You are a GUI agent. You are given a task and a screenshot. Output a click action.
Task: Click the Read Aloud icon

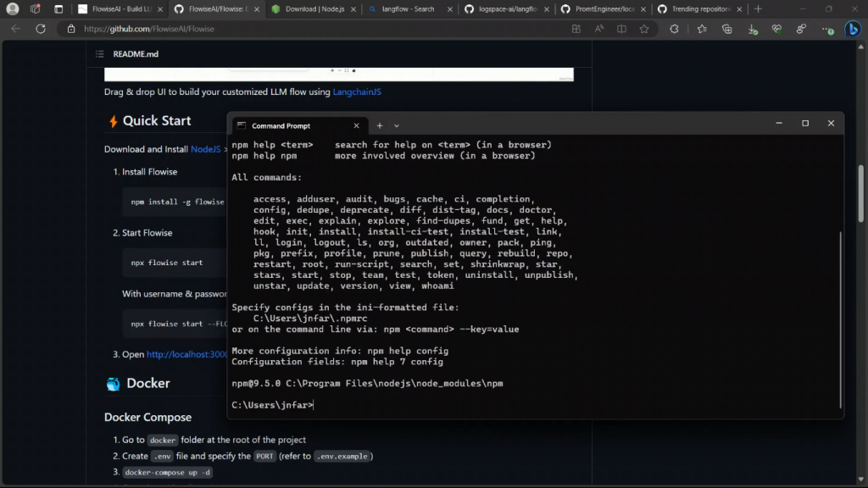point(599,29)
